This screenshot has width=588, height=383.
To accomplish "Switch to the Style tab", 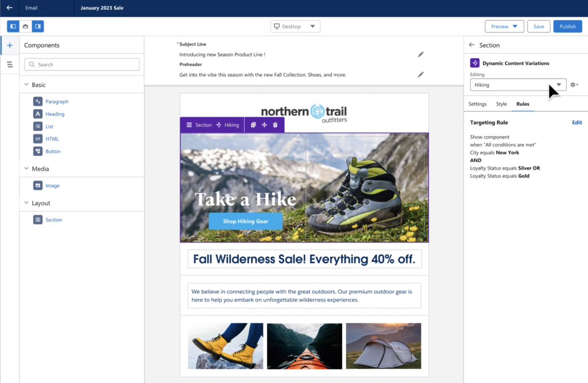I will [501, 104].
